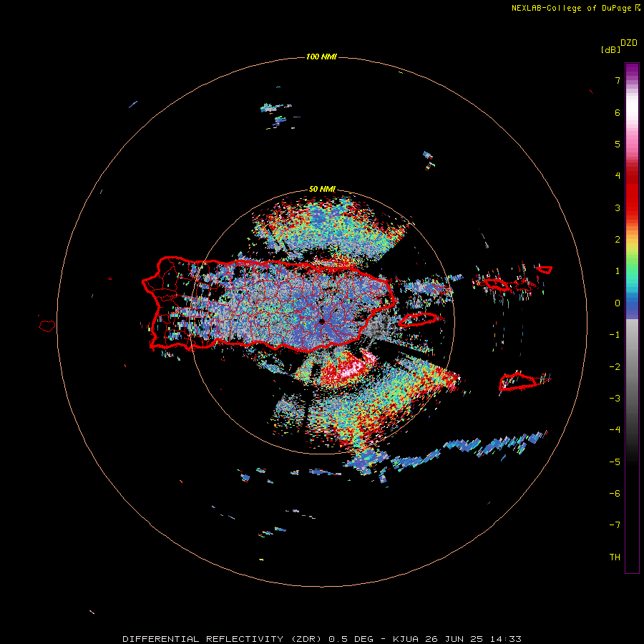The width and height of the screenshot is (644, 644).
Task: Click the 100 NMI range ring label
Action: (321, 57)
